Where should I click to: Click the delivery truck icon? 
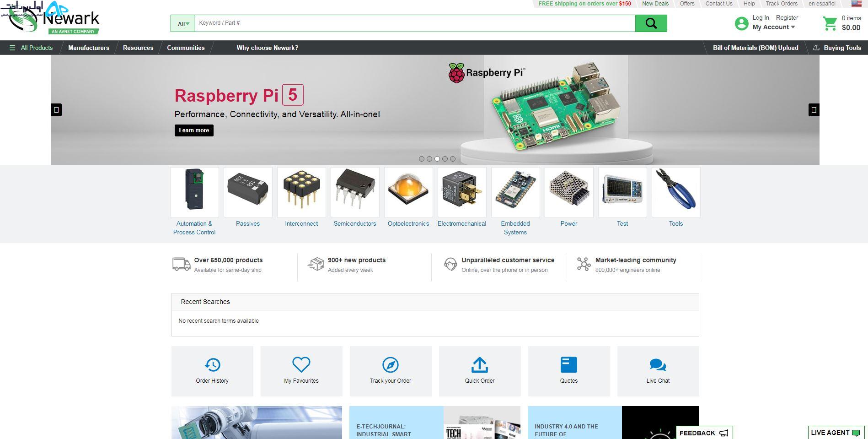181,264
